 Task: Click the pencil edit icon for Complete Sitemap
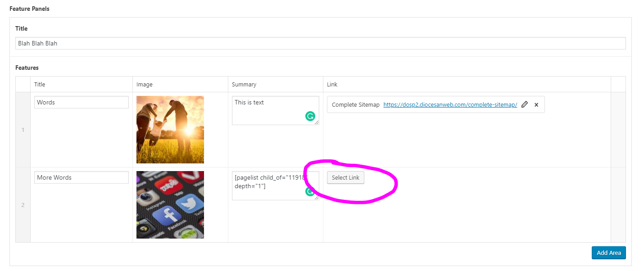click(x=524, y=104)
